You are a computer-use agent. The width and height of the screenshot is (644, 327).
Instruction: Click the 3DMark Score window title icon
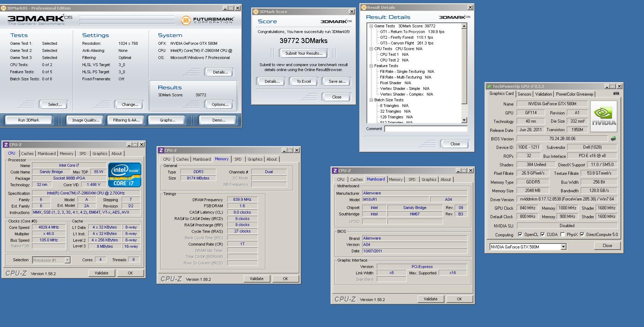[x=255, y=12]
